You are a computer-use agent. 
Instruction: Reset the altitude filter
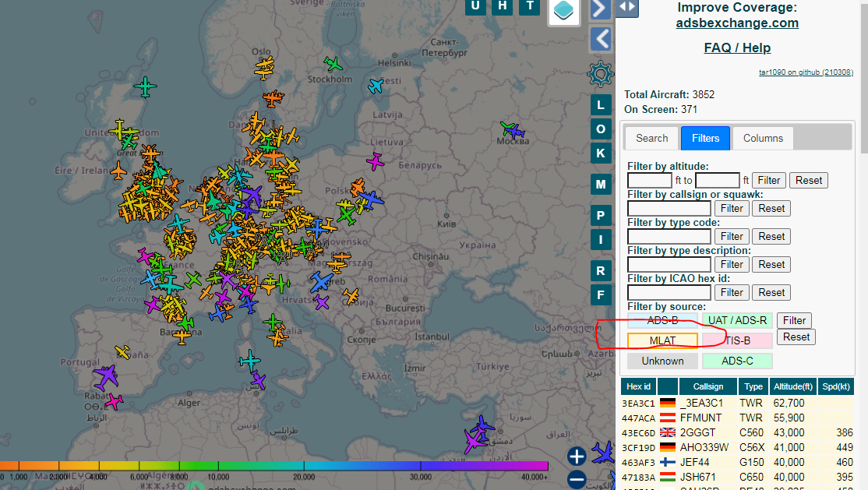(x=808, y=181)
